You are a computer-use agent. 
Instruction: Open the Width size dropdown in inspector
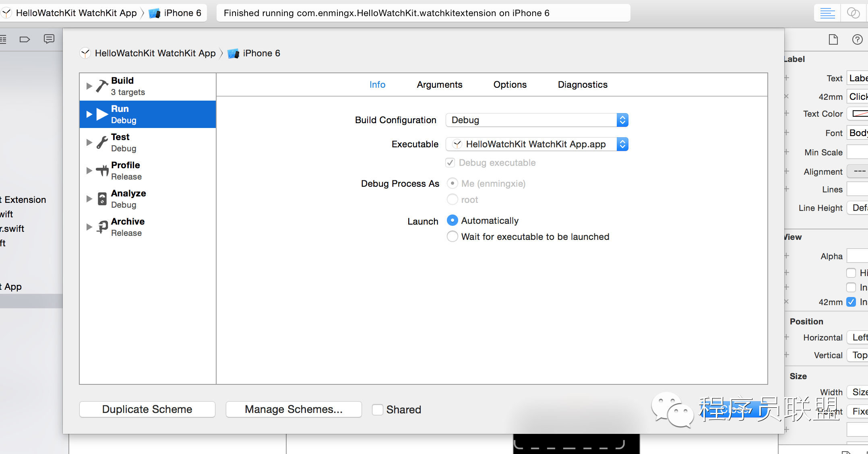[858, 392]
